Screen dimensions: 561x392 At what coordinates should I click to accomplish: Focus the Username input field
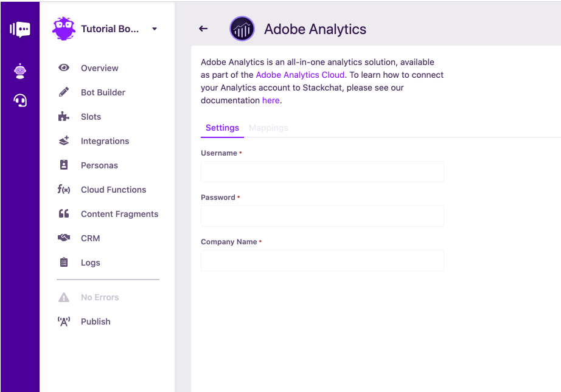[322, 171]
